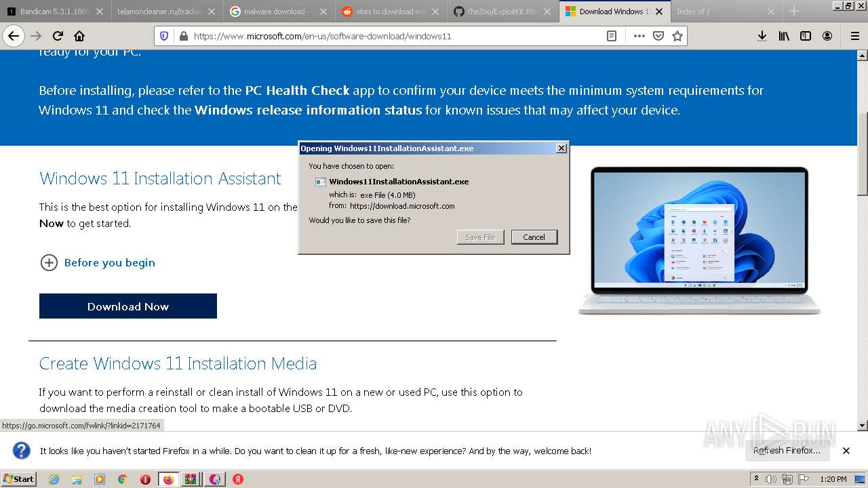Launch Yandex browser from taskbar
Image resolution: width=868 pixels, height=488 pixels.
point(238,479)
